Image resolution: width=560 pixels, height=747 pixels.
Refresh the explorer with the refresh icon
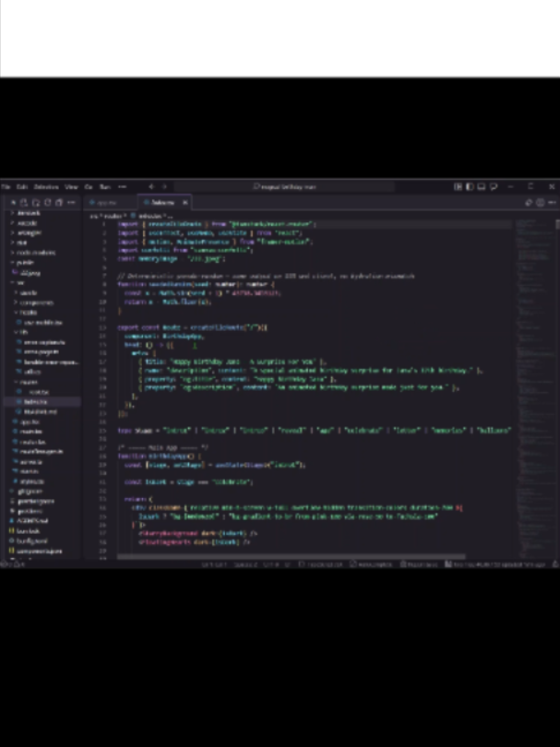click(x=47, y=203)
